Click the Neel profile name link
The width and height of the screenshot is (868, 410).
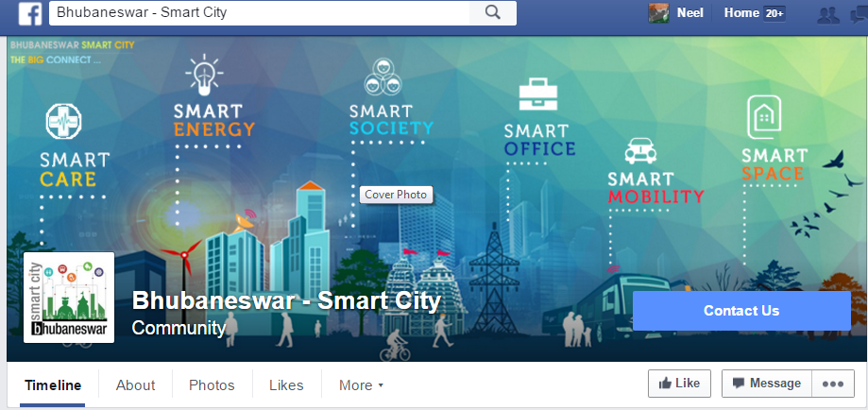click(x=689, y=12)
